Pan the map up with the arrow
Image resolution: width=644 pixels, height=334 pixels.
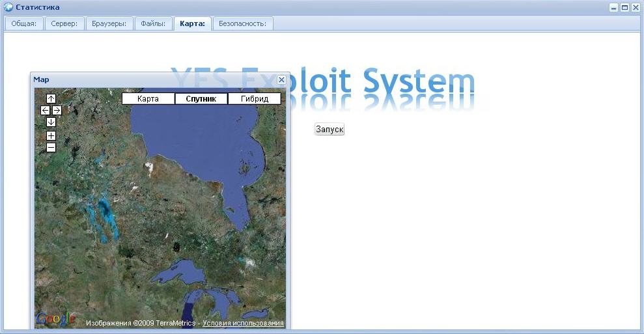(51, 98)
